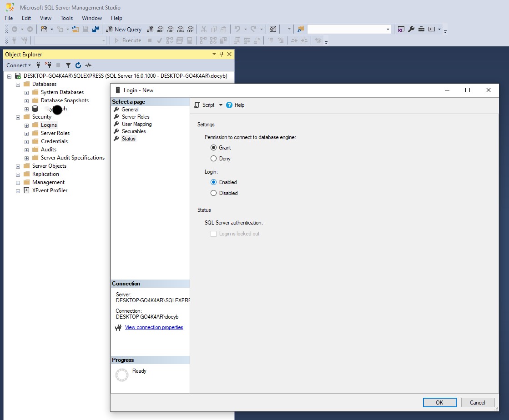The image size is (509, 420).
Task: Apply a filter in Object Explorer
Action: pyautogui.click(x=68, y=65)
